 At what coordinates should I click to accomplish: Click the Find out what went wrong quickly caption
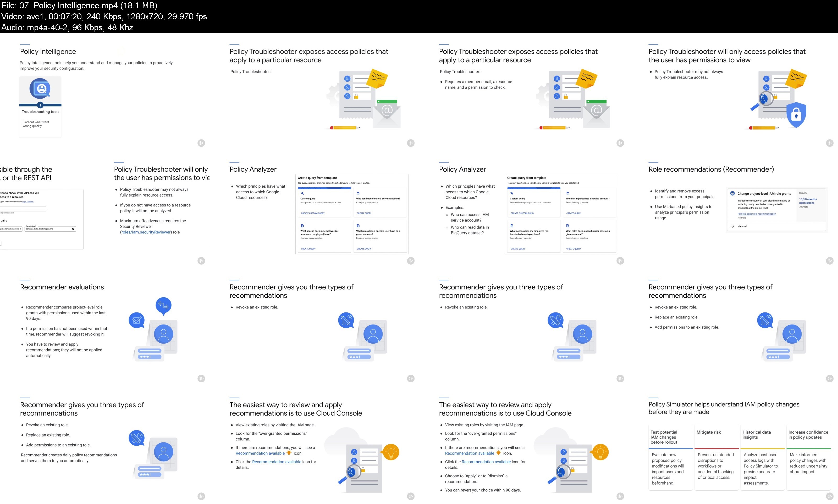36,124
